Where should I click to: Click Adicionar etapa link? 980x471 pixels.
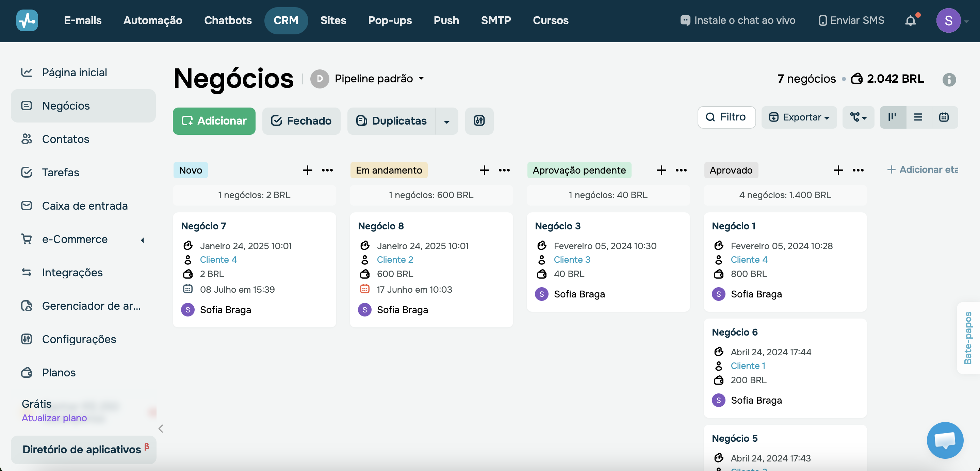point(922,170)
